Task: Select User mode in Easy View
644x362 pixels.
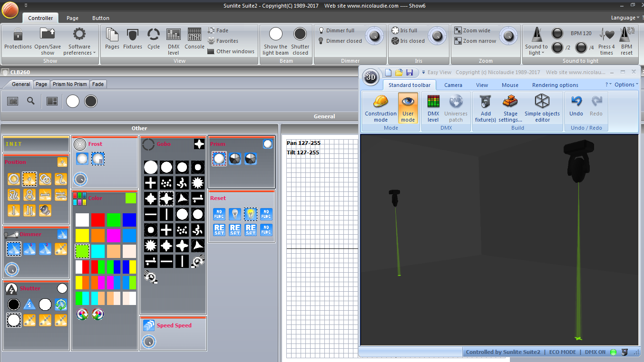Action: coord(408,108)
